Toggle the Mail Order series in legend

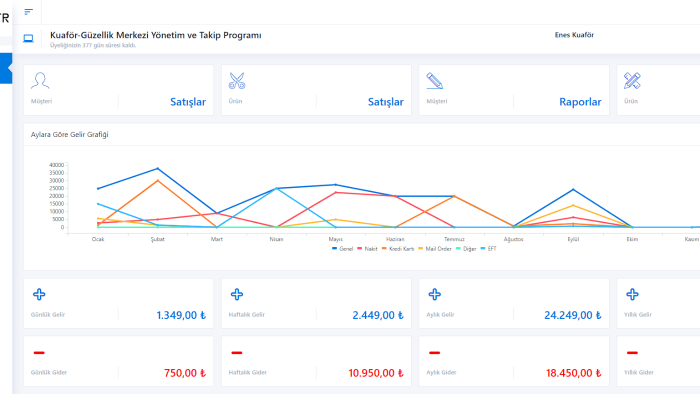435,249
